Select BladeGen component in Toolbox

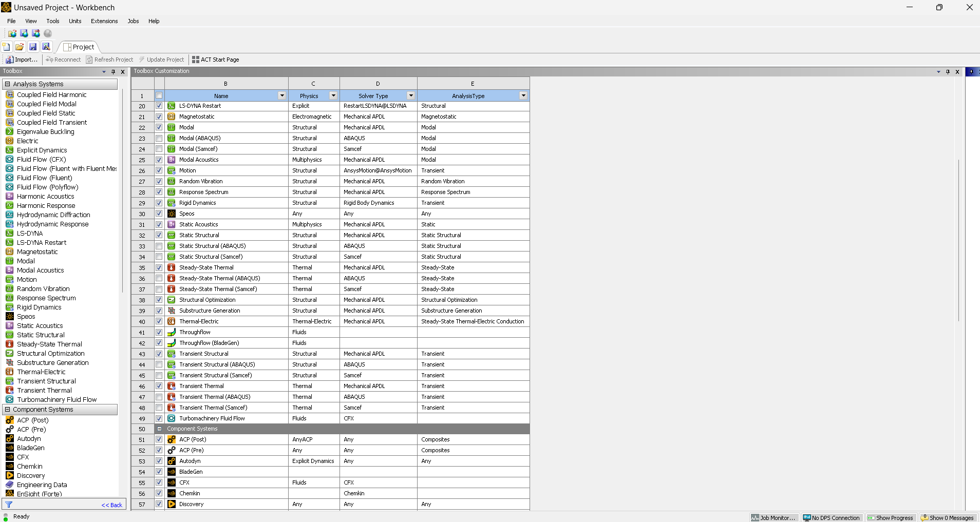(30, 448)
